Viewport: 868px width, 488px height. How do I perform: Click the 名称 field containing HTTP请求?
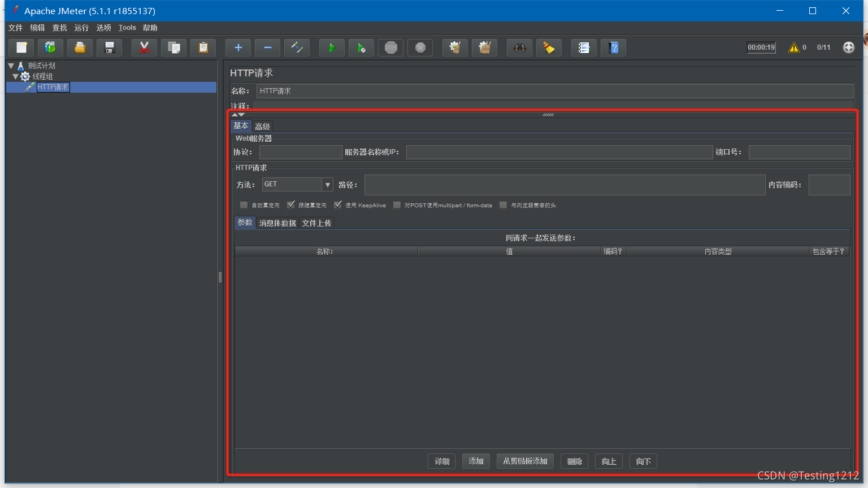click(555, 91)
